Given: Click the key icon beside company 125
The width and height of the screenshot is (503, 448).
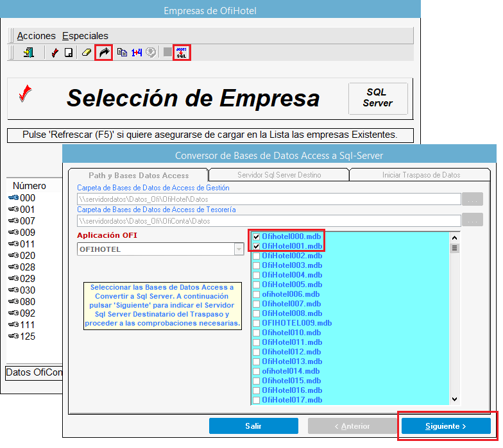Looking at the screenshot, I should click(x=13, y=336).
